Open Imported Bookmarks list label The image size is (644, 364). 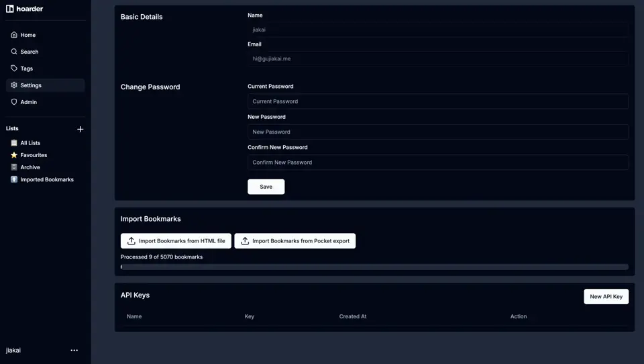click(47, 179)
